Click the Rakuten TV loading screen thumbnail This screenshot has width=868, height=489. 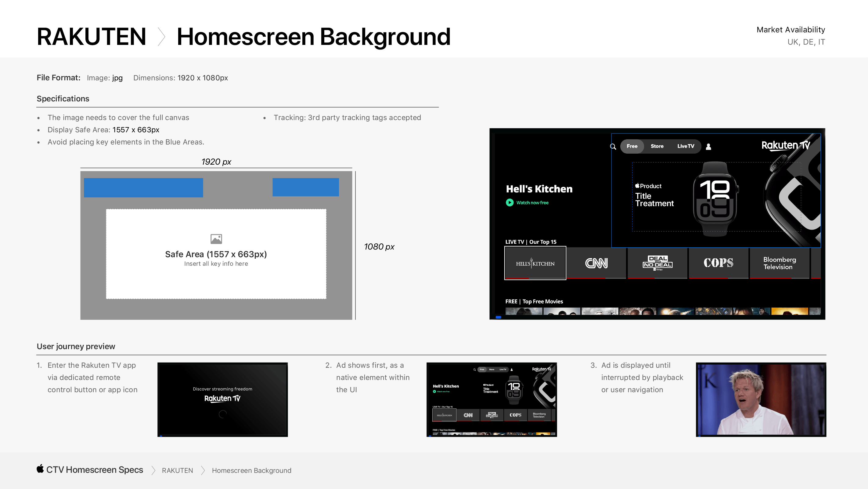[x=222, y=399]
